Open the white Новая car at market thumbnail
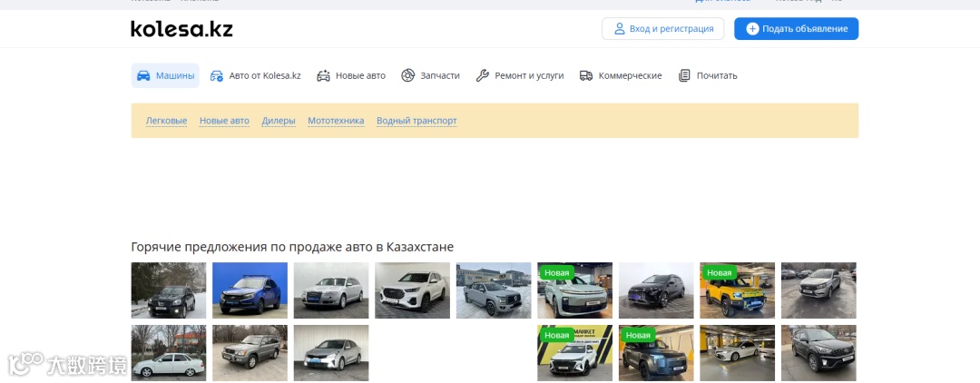 (x=575, y=353)
